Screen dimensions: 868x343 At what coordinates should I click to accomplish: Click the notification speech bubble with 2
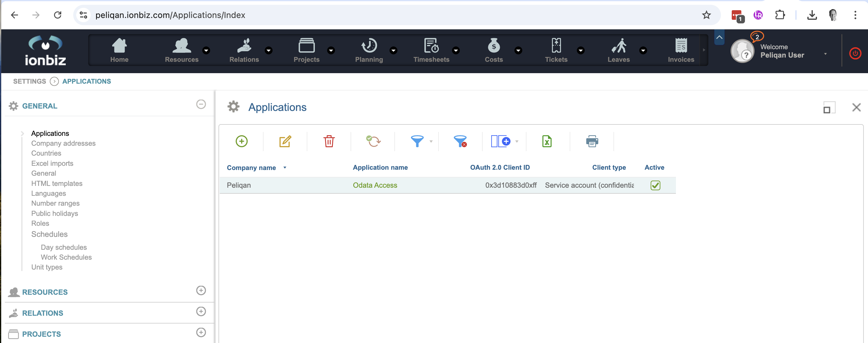coord(757,36)
